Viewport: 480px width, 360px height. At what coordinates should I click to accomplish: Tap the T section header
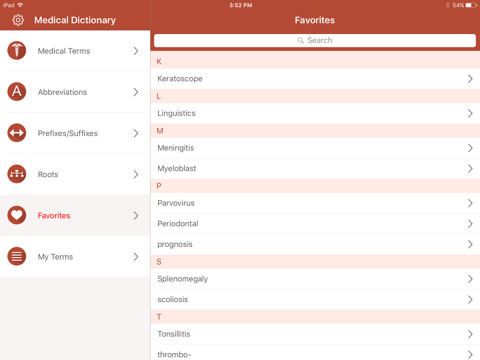click(315, 317)
